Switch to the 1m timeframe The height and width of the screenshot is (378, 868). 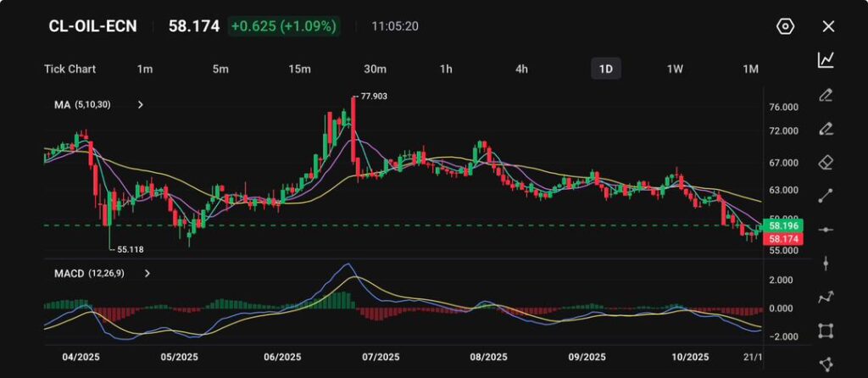(x=145, y=69)
